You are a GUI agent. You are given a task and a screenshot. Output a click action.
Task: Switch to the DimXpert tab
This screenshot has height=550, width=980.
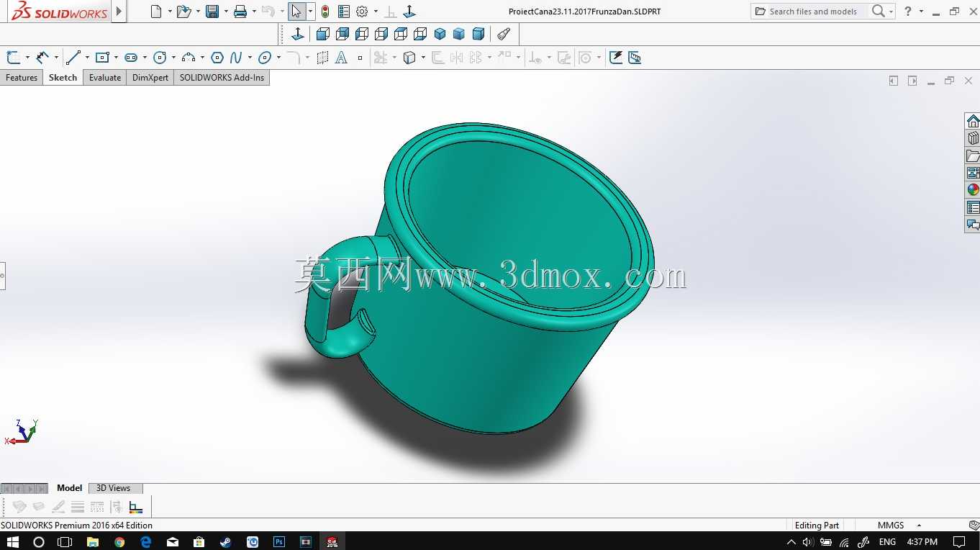150,78
